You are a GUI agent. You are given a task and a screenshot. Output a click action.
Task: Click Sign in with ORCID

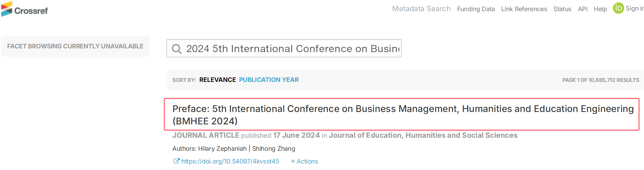(x=634, y=8)
